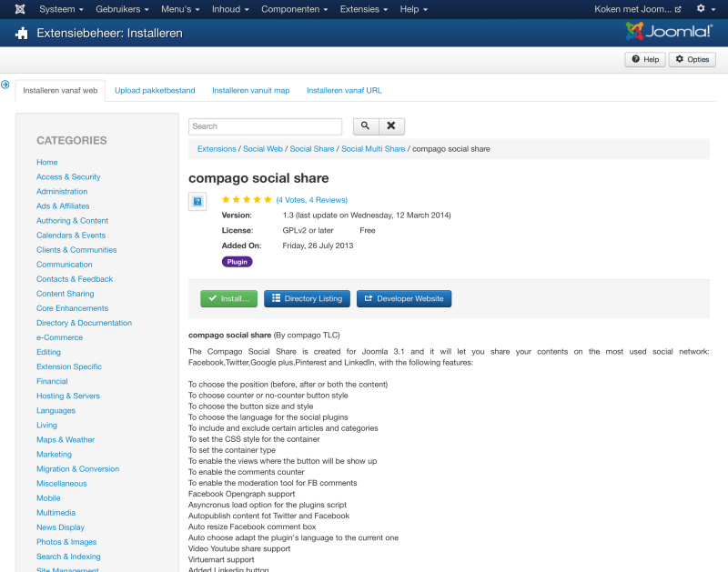Select Migration & Conversion category

point(78,469)
